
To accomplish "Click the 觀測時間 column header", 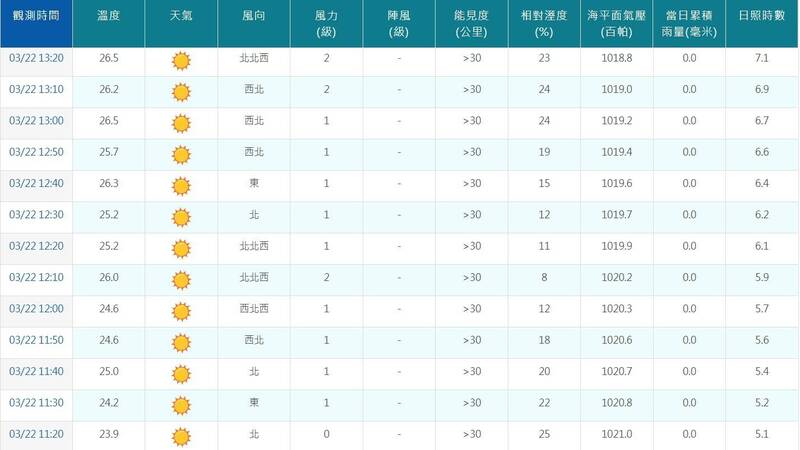I will coord(36,23).
